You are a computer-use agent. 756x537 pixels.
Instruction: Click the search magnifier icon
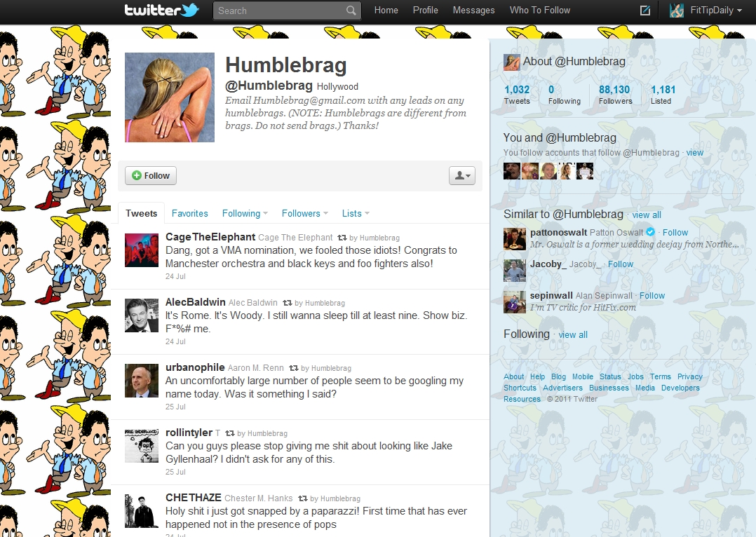point(351,10)
